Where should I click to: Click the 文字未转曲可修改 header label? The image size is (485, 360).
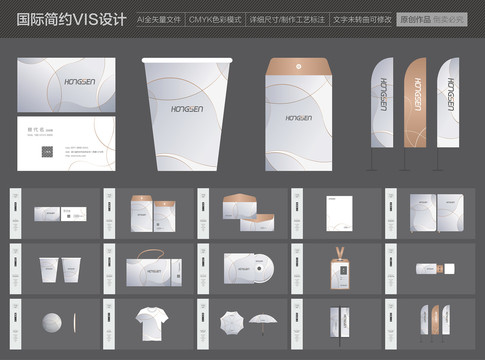tap(362, 20)
